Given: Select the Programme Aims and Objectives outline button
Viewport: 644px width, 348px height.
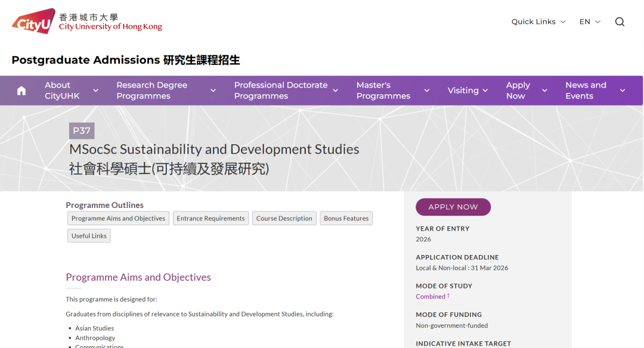Looking at the screenshot, I should coord(118,218).
